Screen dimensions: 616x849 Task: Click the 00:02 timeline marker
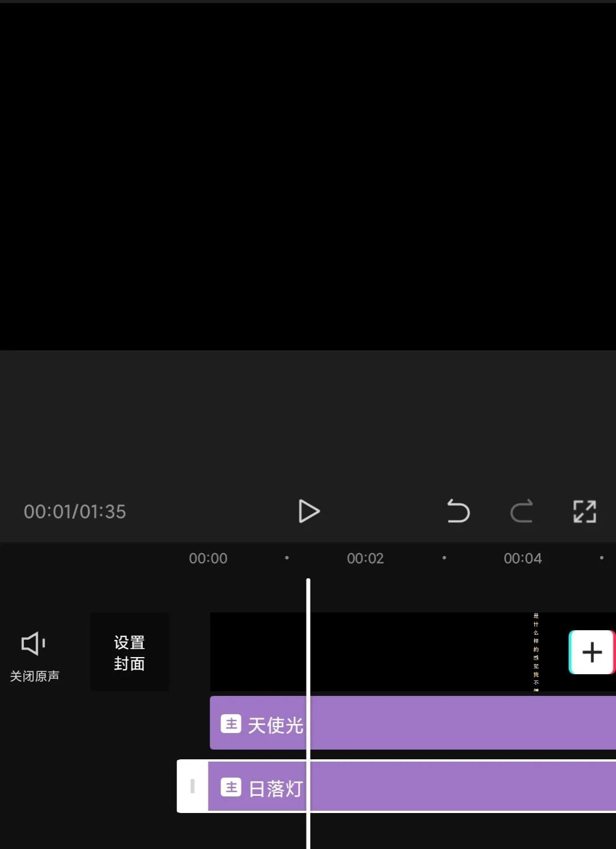365,558
